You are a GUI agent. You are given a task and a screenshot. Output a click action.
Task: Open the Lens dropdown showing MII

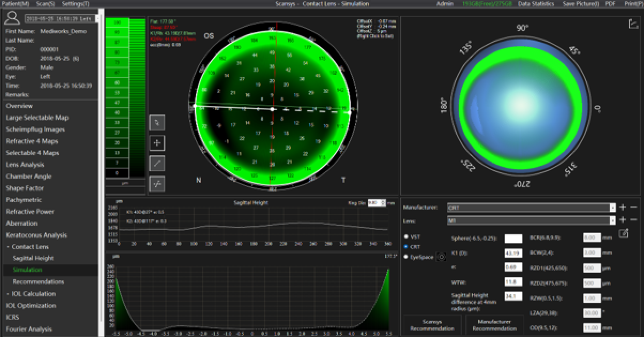pyautogui.click(x=530, y=219)
